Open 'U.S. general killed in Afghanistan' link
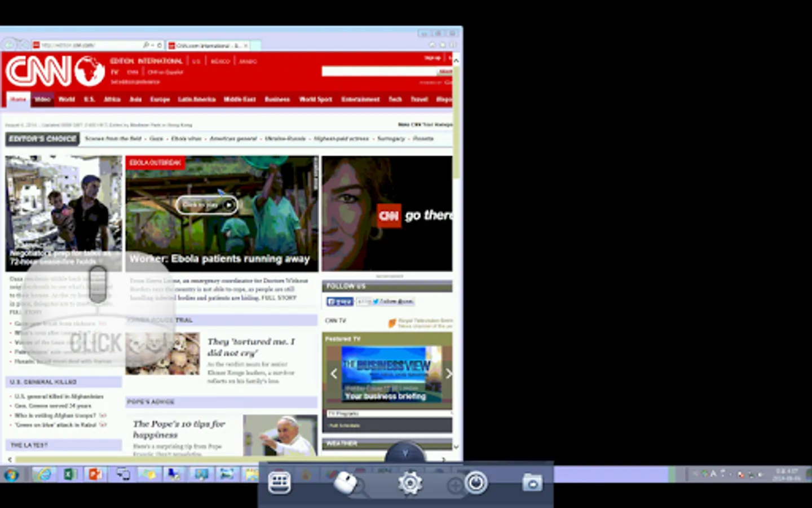 tap(59, 396)
